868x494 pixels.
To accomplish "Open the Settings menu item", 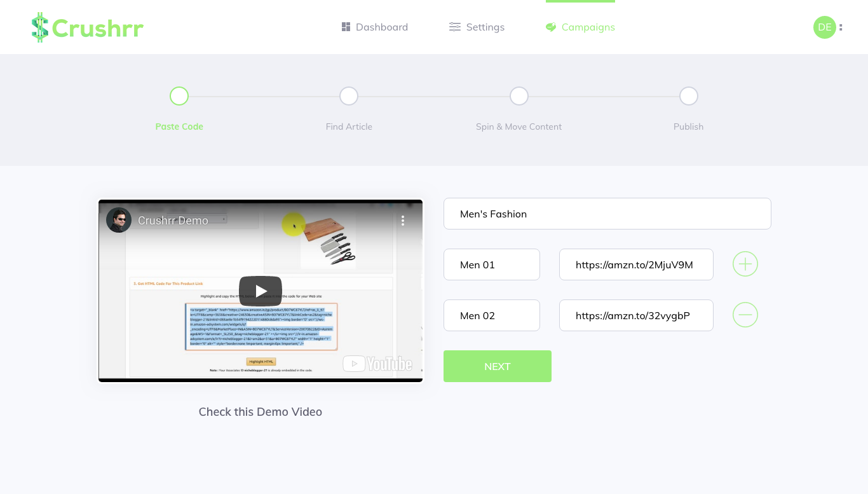I will point(477,27).
